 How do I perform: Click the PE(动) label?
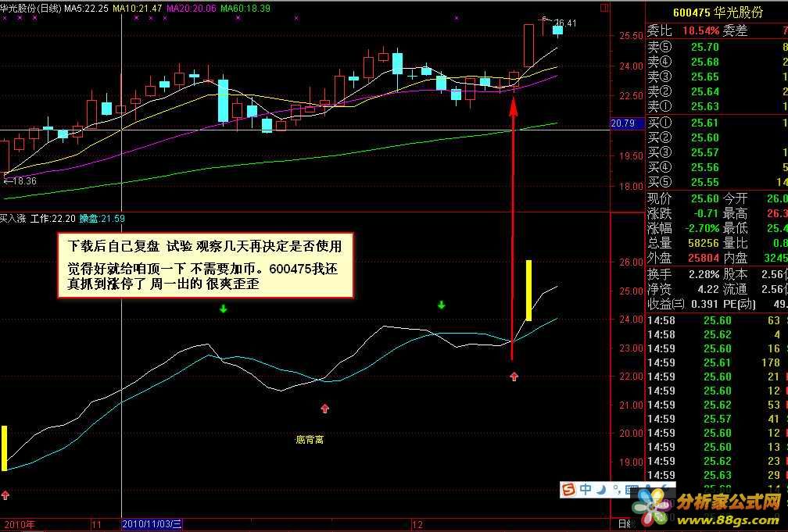pos(740,304)
